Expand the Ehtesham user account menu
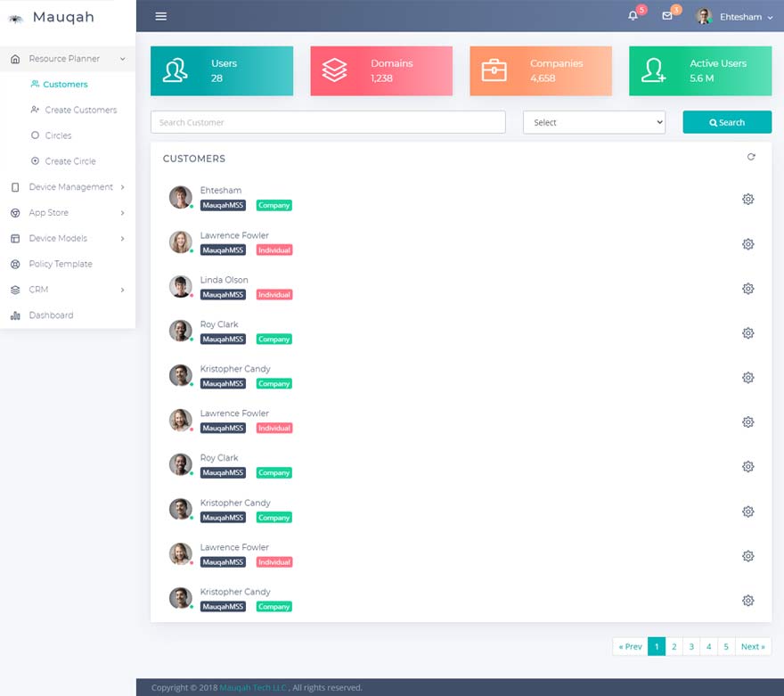 (736, 16)
